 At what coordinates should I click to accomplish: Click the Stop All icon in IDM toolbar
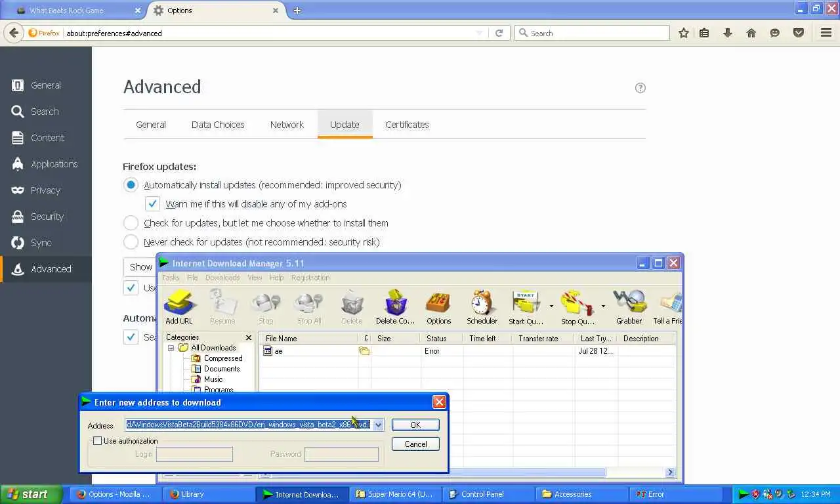click(309, 307)
